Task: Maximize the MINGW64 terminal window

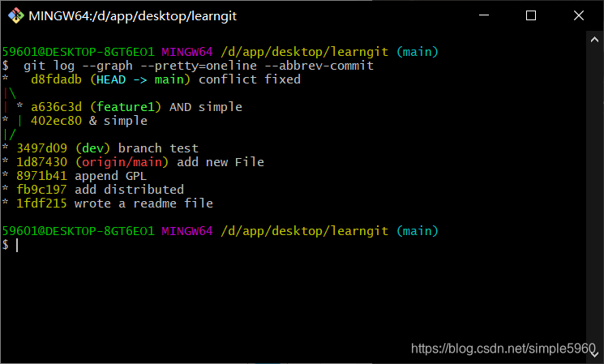Action: [x=531, y=15]
